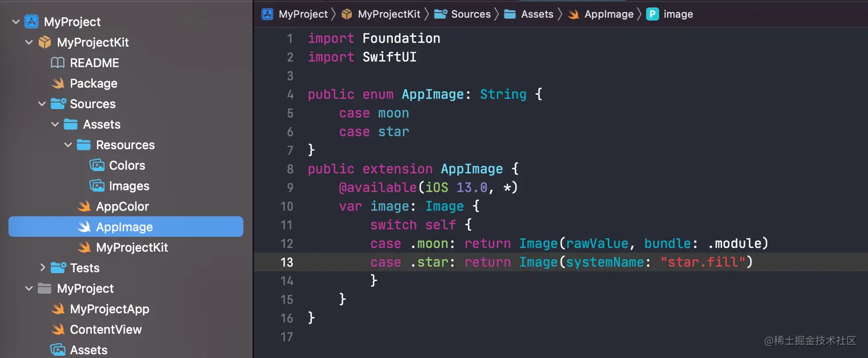This screenshot has width=868, height=358.
Task: Collapse the Assets folder under Sources
Action: point(55,124)
